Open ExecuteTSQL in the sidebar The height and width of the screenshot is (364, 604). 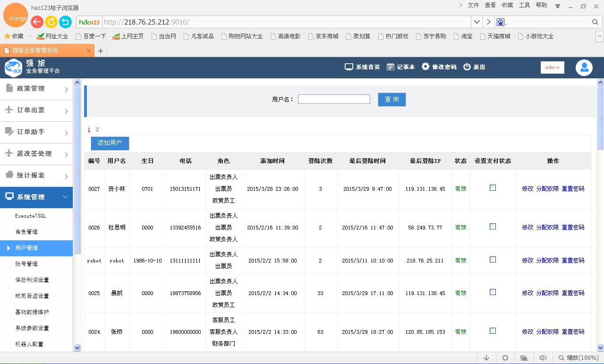click(x=31, y=216)
